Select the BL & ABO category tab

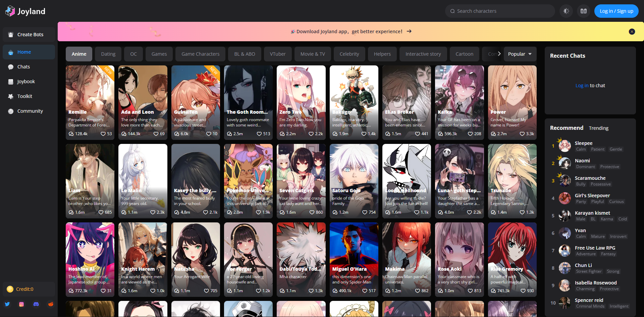[x=245, y=54]
